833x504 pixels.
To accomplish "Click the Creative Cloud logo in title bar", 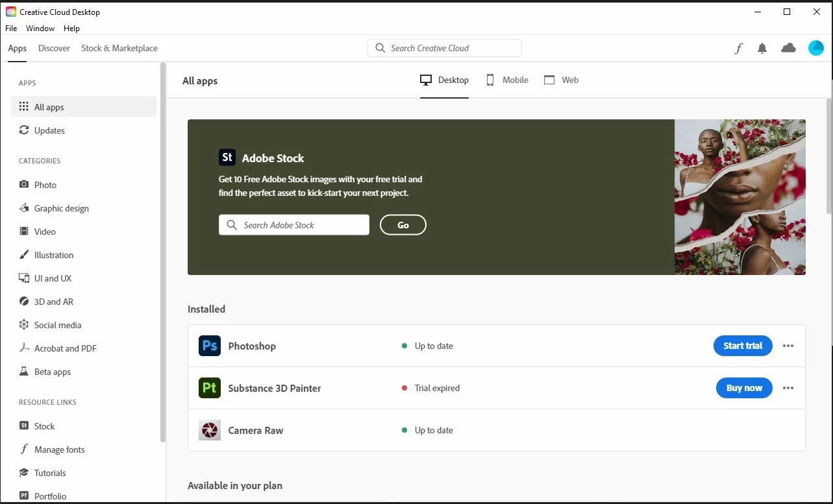I will 11,12.
